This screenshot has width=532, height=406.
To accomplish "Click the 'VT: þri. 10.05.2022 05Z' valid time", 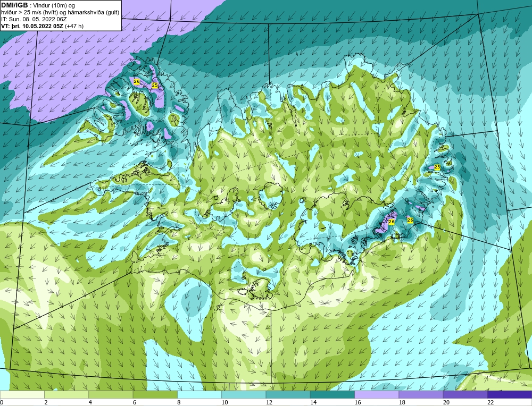I will 32,26.
